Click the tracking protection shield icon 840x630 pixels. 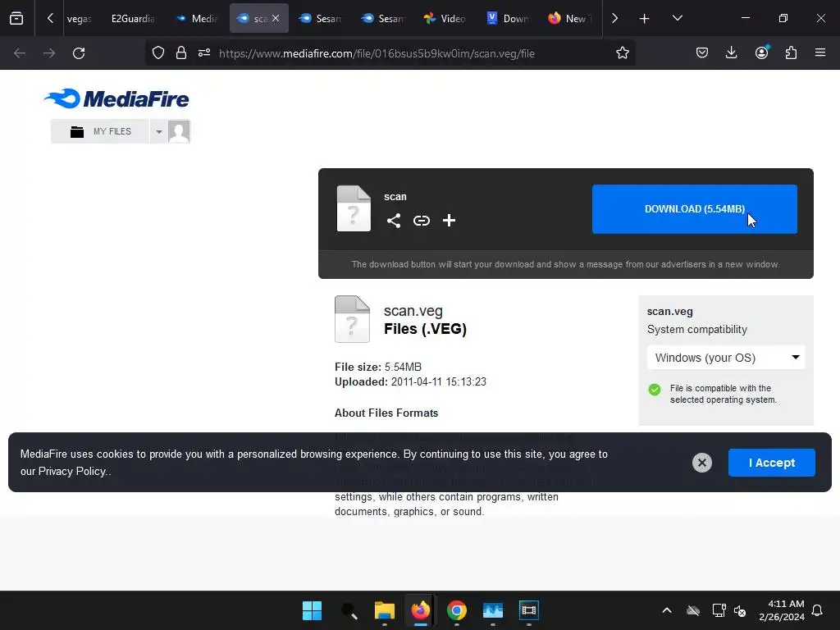click(158, 53)
